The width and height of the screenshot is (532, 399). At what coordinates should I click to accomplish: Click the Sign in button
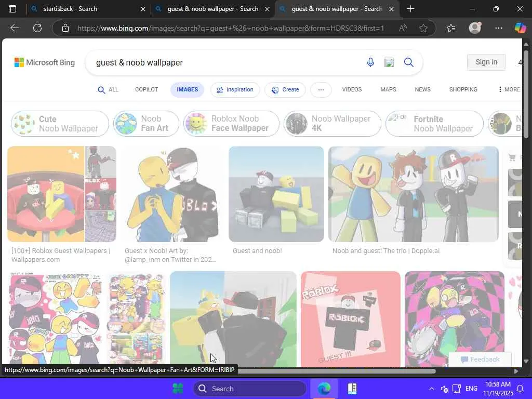[x=486, y=62]
